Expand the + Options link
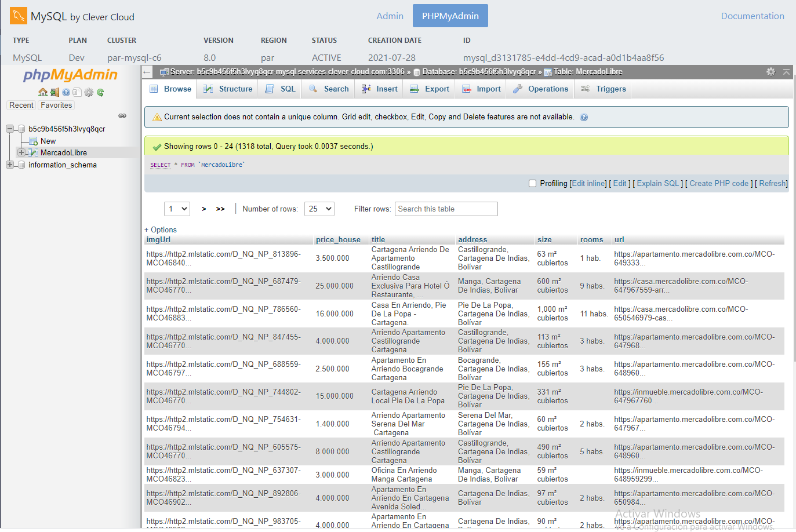The width and height of the screenshot is (796, 532). [161, 229]
